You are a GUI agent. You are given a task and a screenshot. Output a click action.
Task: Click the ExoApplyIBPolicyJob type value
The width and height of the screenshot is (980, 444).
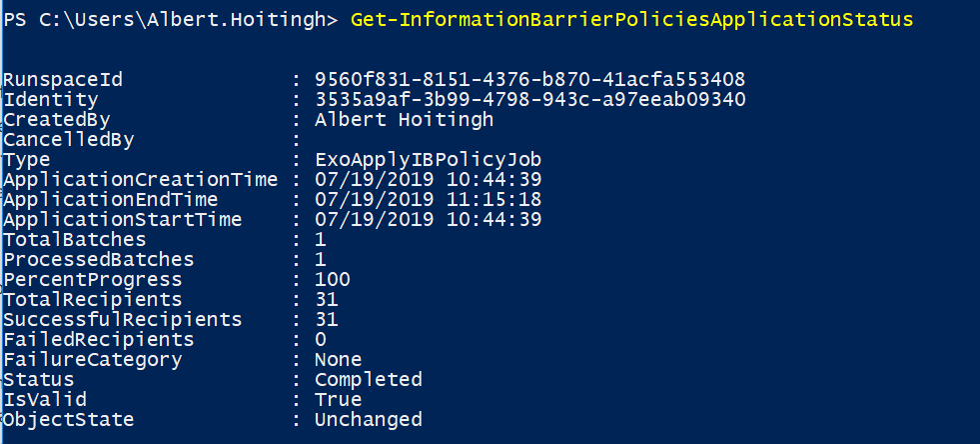coord(429,159)
